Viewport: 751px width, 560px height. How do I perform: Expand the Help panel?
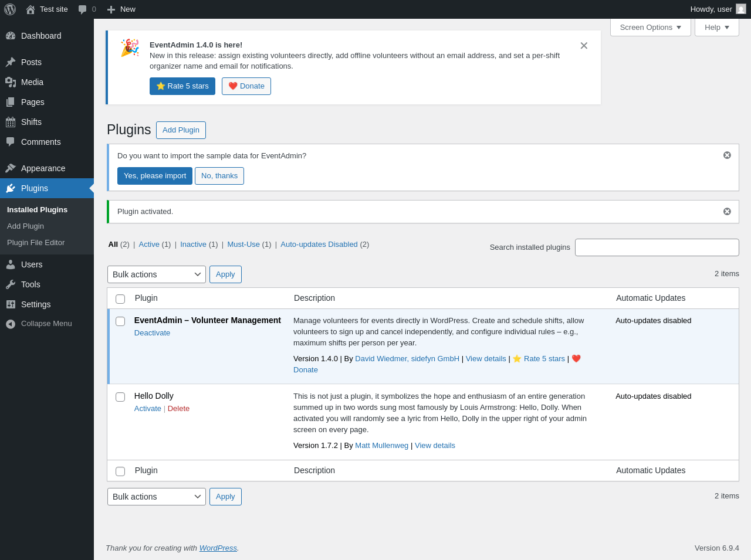716,28
